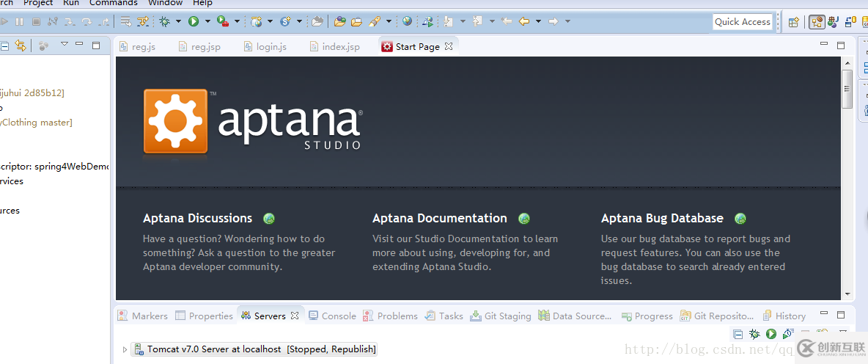Open the Aptana Documentation link
The height and width of the screenshot is (364, 868).
coord(440,218)
